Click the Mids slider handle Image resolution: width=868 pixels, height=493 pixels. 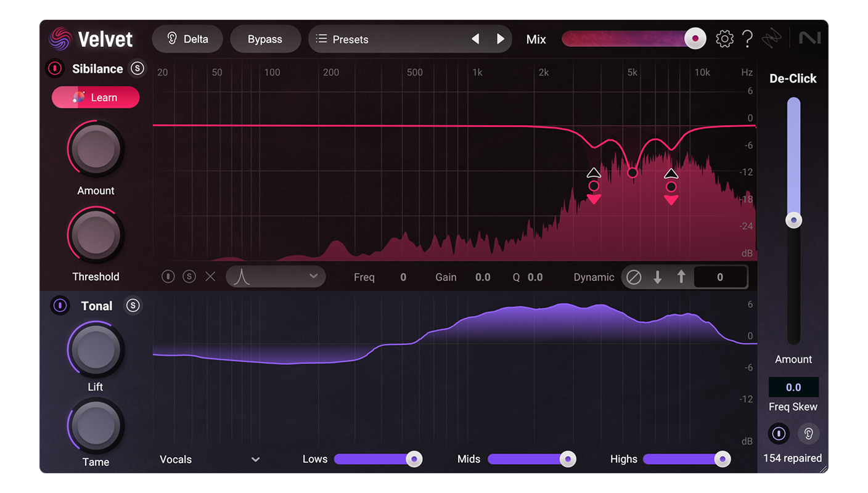(568, 459)
